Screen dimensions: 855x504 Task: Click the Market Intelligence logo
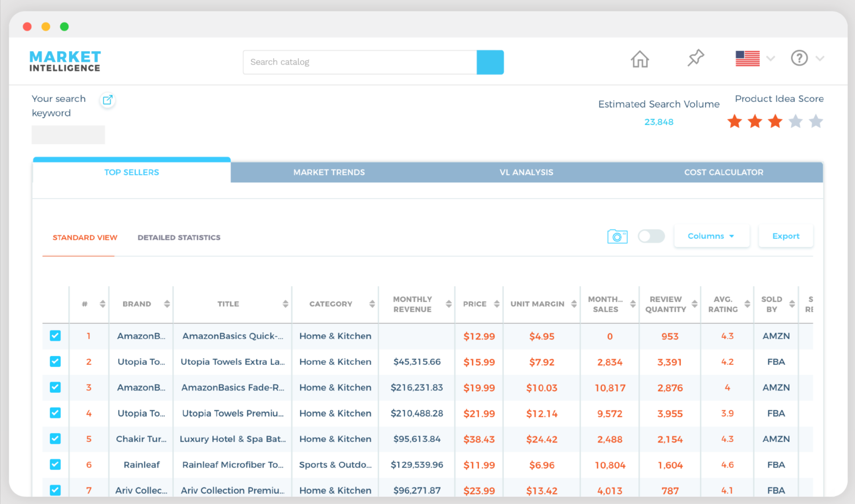(65, 61)
